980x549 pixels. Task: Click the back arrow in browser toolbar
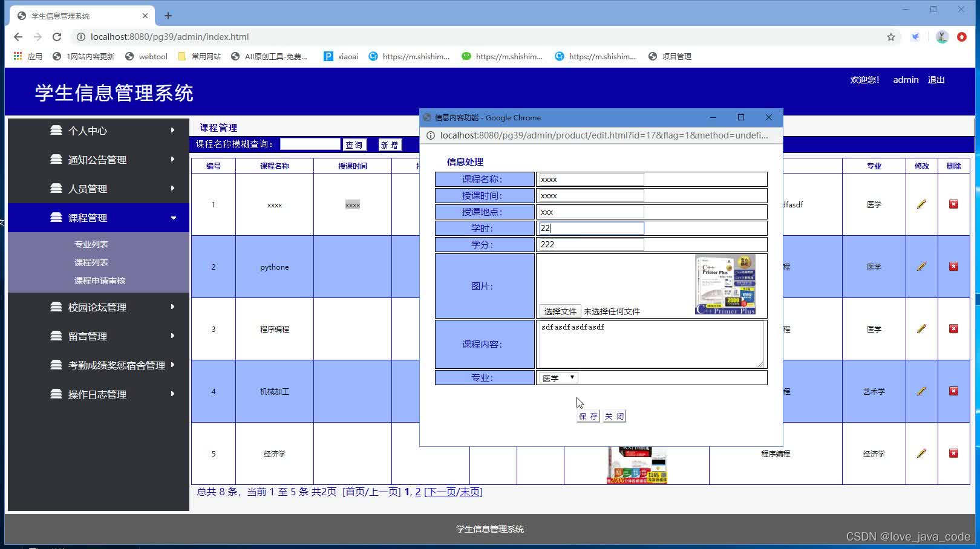pyautogui.click(x=18, y=36)
